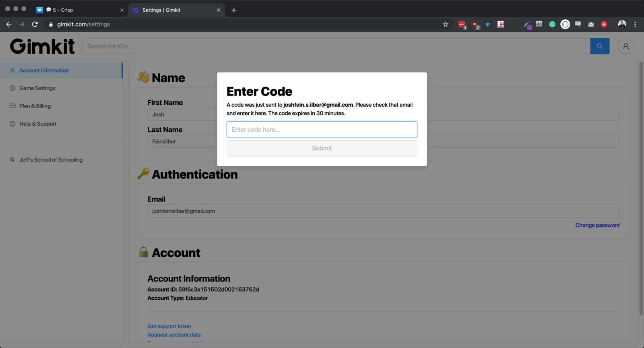The width and height of the screenshot is (644, 348).
Task: Open the user profile avatar icon
Action: click(x=625, y=46)
